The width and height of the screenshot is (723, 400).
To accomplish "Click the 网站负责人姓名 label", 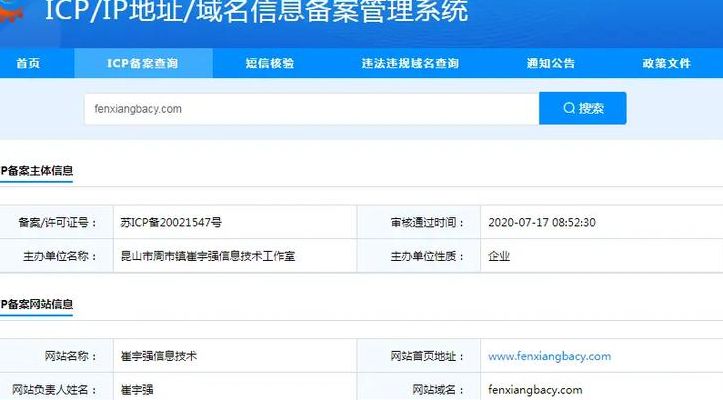I will tap(54, 390).
